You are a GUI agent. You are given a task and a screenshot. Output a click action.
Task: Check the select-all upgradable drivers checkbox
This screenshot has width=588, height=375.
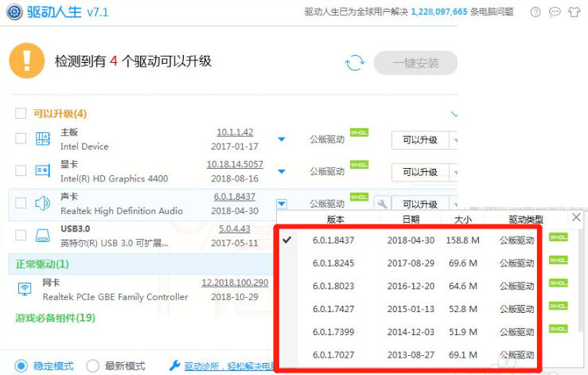coord(21,114)
